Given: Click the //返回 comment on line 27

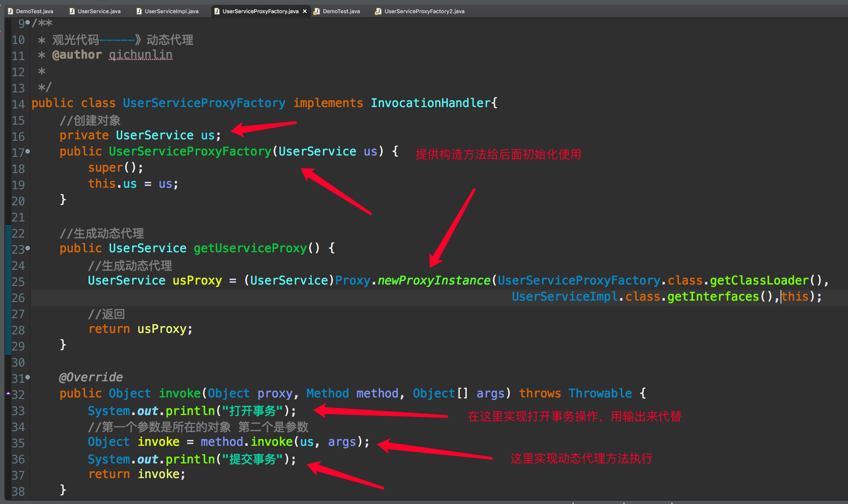Looking at the screenshot, I should [x=107, y=314].
